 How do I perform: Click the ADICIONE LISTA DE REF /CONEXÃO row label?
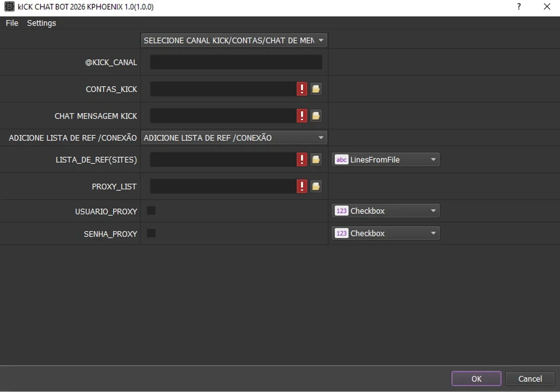(73, 138)
